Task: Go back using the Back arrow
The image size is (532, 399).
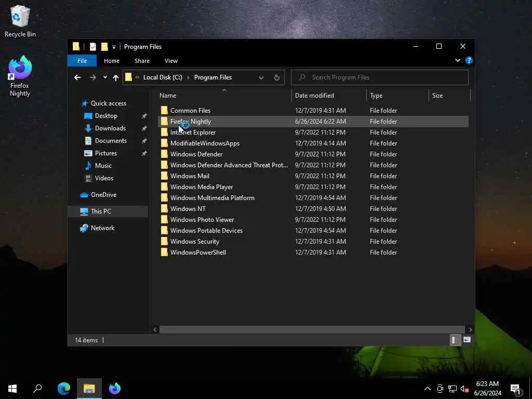Action: (77, 77)
